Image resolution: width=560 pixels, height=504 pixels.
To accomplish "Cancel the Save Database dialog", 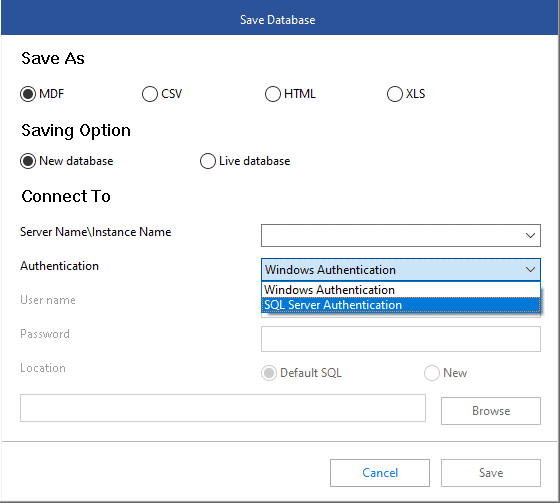I will pyautogui.click(x=380, y=473).
